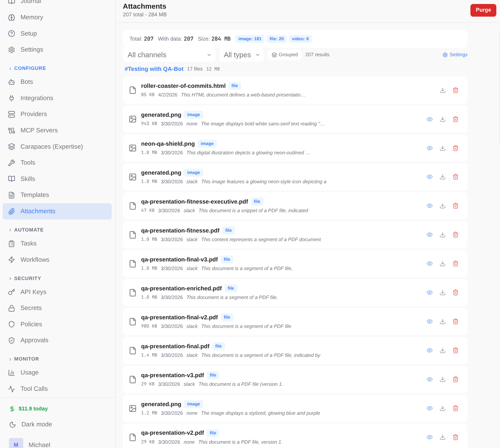Open the Workflows automation section
Image resolution: width=500 pixels, height=448 pixels.
35,260
